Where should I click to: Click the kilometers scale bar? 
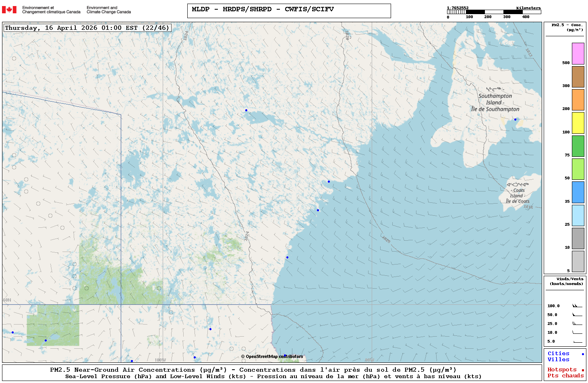coord(494,12)
